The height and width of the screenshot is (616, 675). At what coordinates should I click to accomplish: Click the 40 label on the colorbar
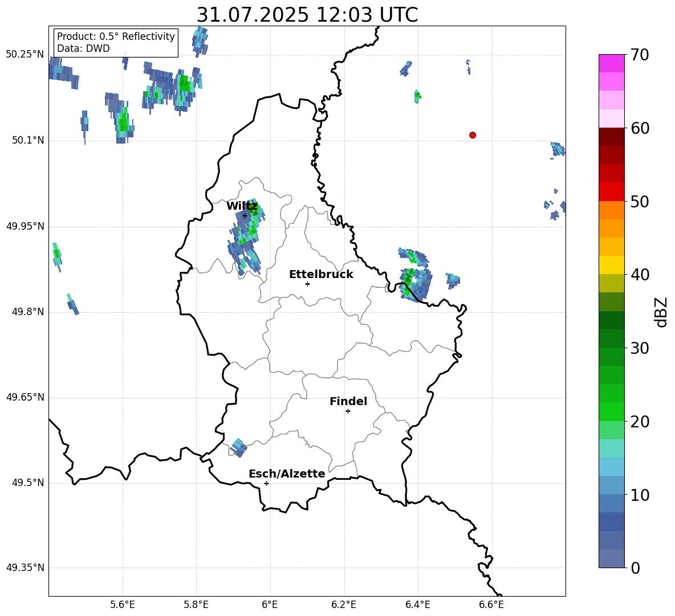click(640, 275)
